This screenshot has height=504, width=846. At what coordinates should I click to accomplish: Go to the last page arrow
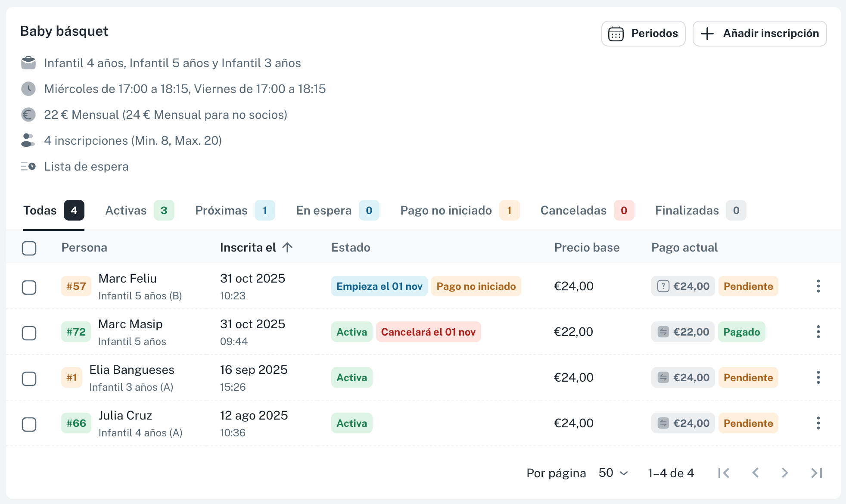pyautogui.click(x=816, y=473)
